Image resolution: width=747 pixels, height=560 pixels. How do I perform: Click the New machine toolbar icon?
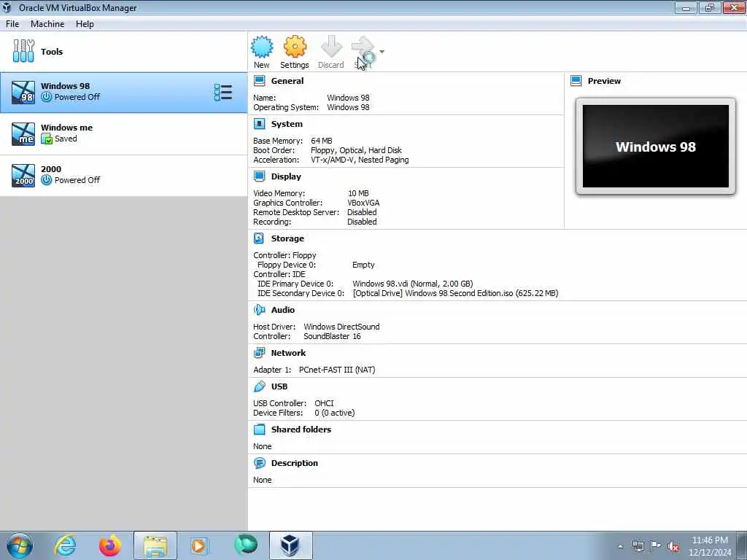tap(262, 47)
